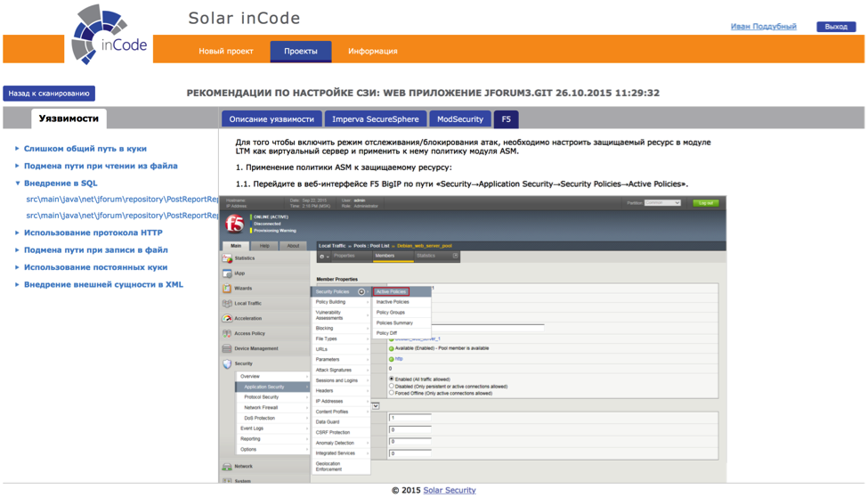Select the Уязвимости tab
The width and height of the screenshot is (868, 498).
tap(69, 118)
